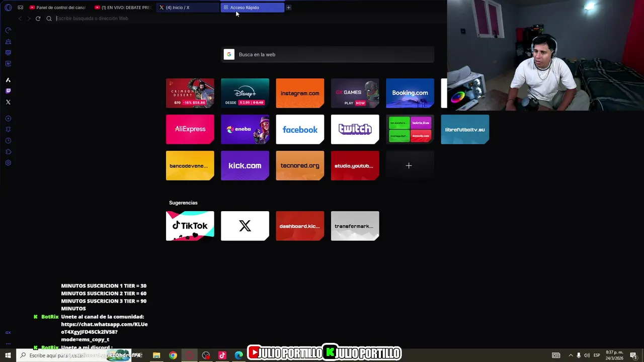
Task: Open the GX Mods icon in sidebar
Action: pyautogui.click(x=8, y=52)
